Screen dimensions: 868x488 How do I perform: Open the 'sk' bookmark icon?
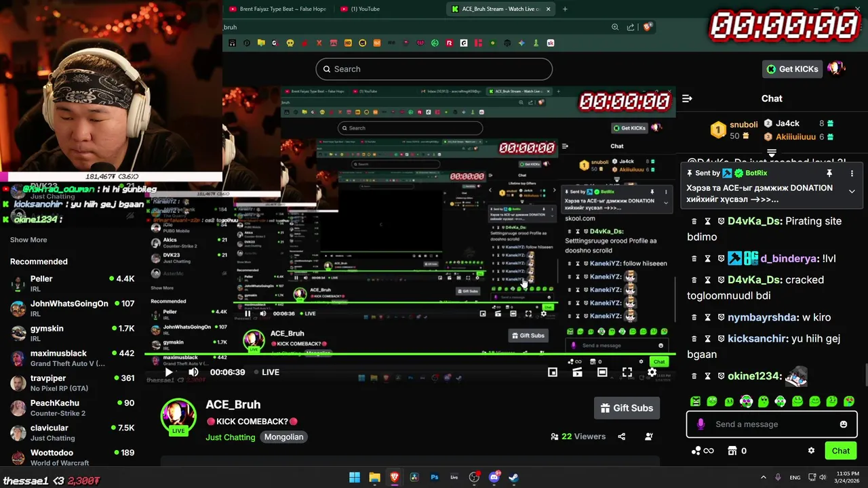tap(551, 43)
